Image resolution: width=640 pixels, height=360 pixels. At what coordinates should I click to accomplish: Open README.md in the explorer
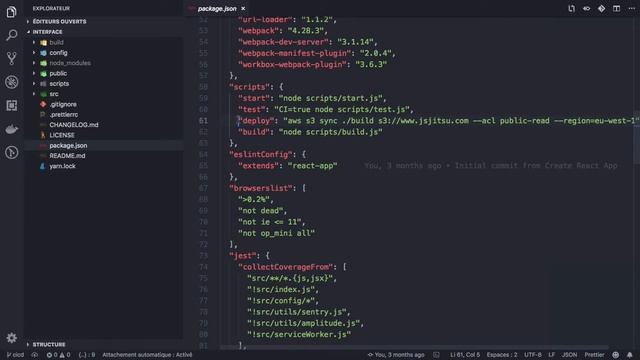coord(67,156)
